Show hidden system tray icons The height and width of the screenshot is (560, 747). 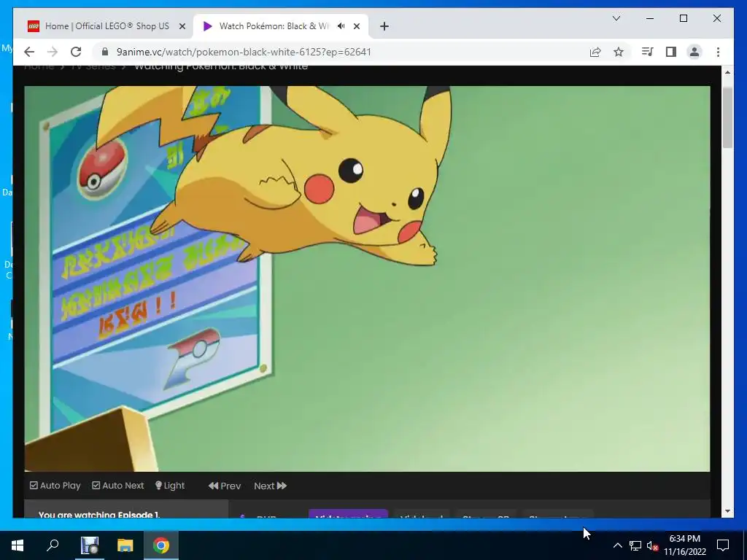point(617,545)
